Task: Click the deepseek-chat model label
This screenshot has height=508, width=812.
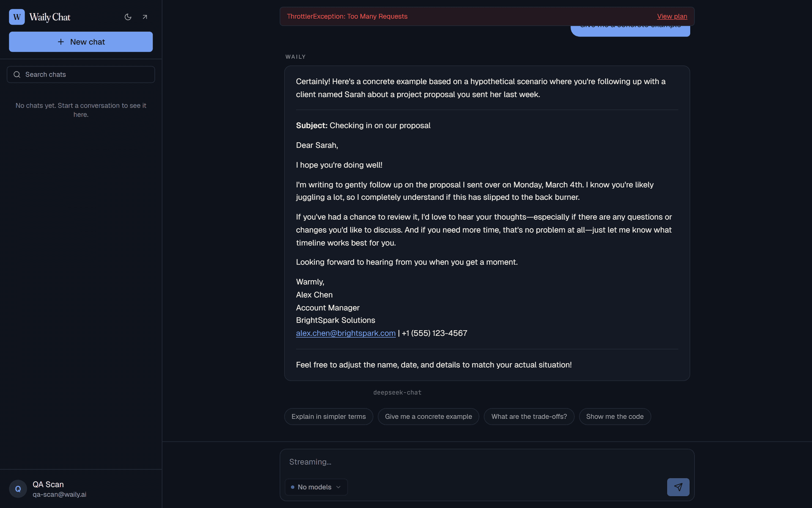Action: [397, 392]
